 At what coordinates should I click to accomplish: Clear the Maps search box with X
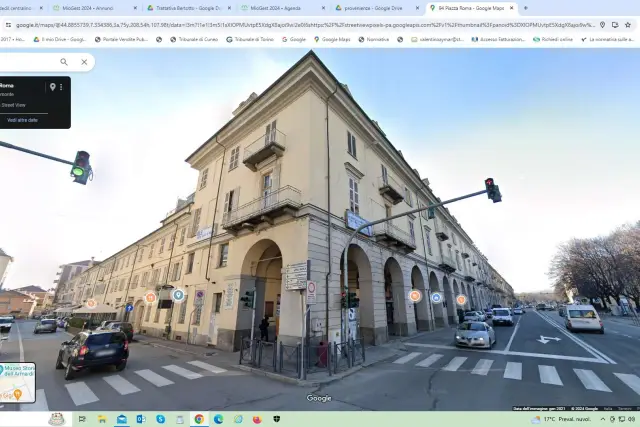pyautogui.click(x=84, y=62)
